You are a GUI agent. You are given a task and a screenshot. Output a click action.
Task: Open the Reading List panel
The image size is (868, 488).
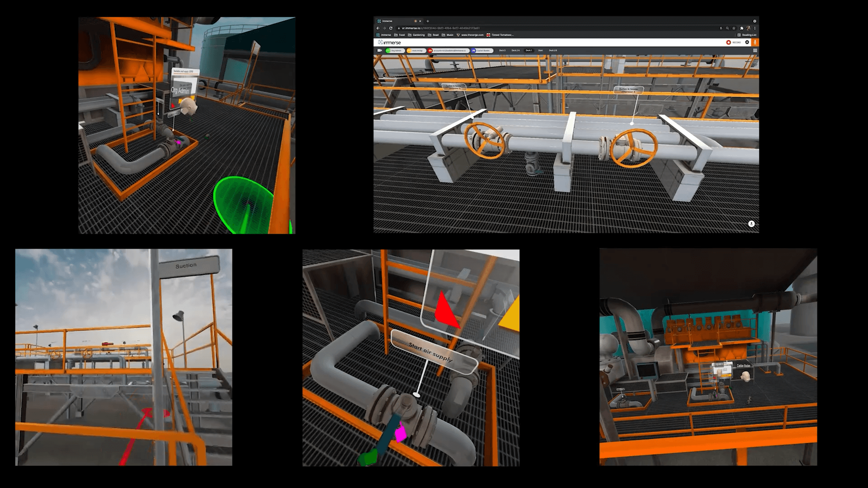[747, 35]
